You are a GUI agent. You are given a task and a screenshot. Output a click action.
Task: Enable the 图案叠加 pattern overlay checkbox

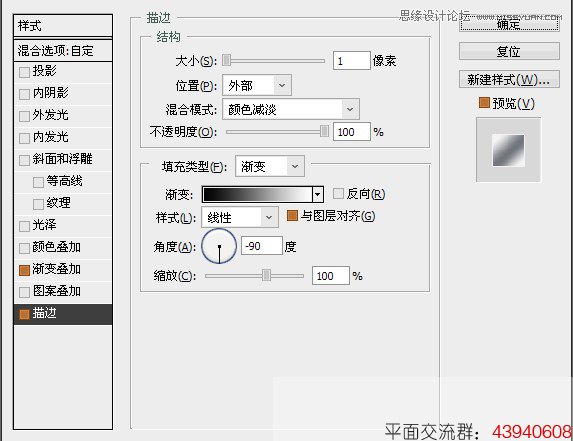click(x=24, y=292)
